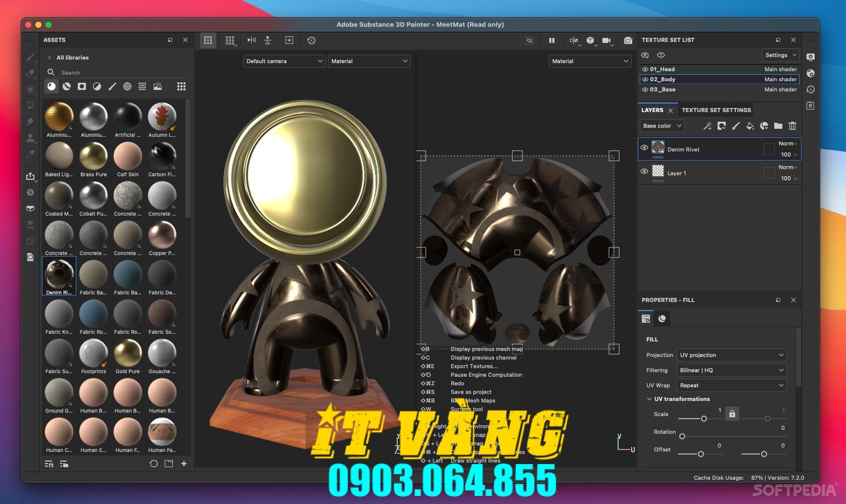Open the screenshot camera icon in viewport toolbar

(x=628, y=40)
